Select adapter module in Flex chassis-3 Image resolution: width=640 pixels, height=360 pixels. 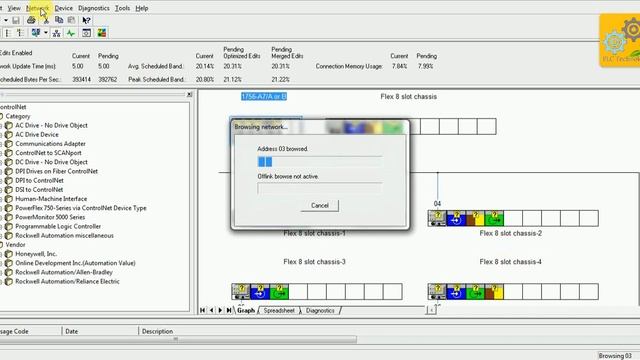tap(241, 291)
